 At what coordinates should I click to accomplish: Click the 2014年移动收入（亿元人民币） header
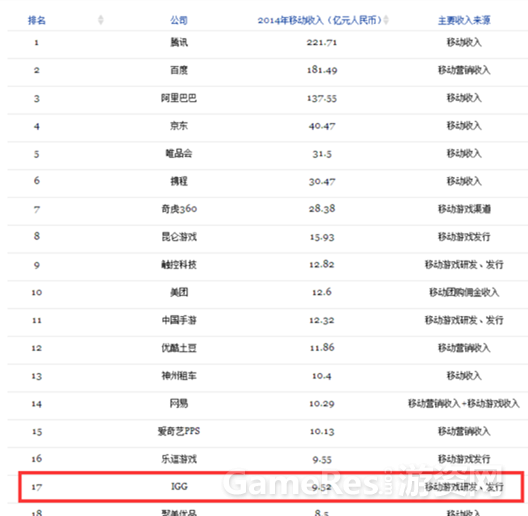click(320, 21)
